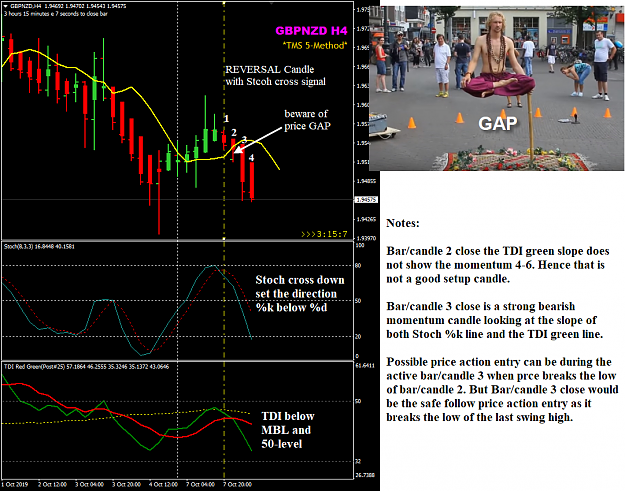This screenshot has width=625, height=491.
Task: Click the 'TDI below MBL and 50-level' text
Action: point(288,430)
